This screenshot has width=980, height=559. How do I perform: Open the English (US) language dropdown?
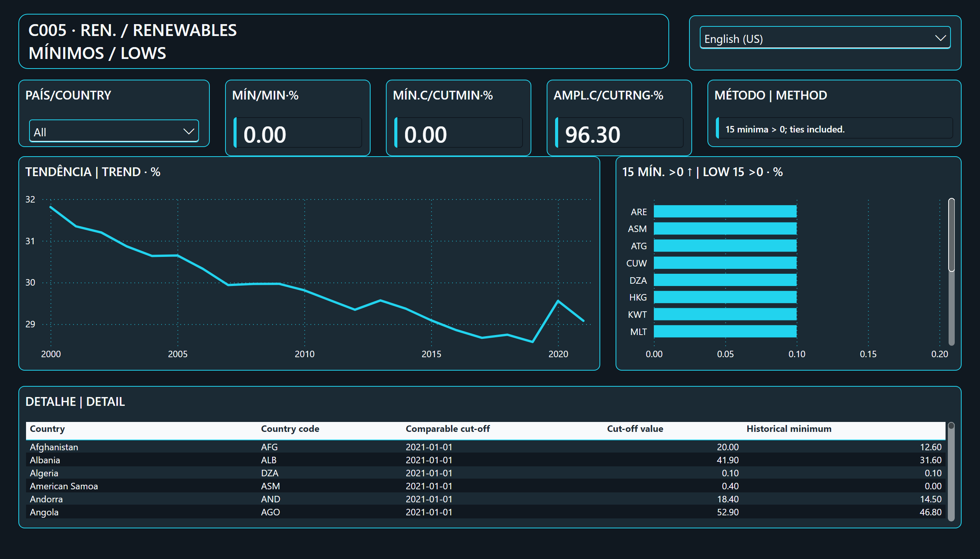825,38
